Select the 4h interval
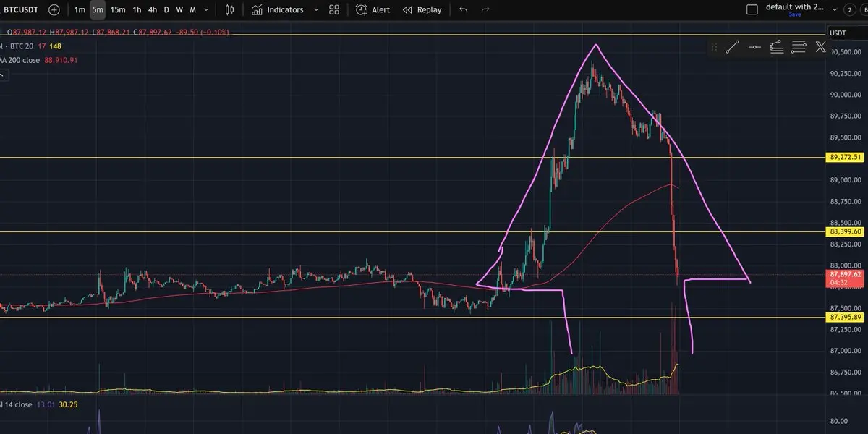The height and width of the screenshot is (434, 868). 153,10
